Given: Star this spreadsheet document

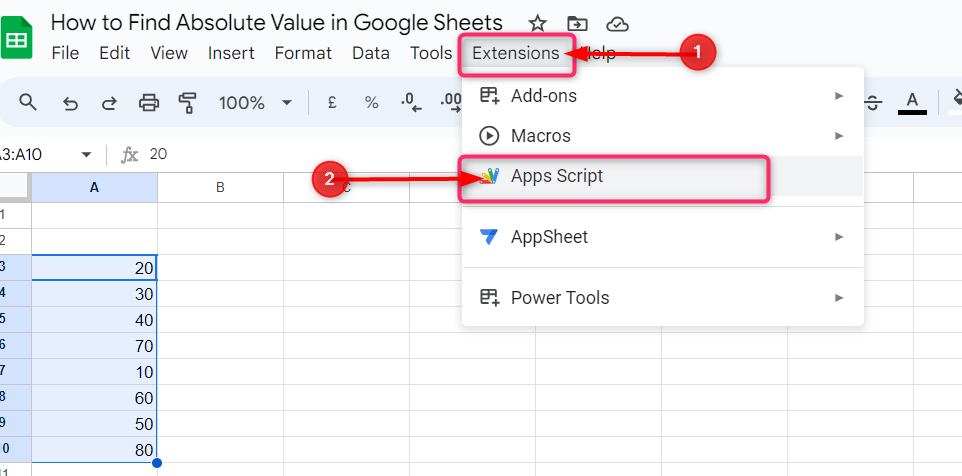Looking at the screenshot, I should point(537,23).
